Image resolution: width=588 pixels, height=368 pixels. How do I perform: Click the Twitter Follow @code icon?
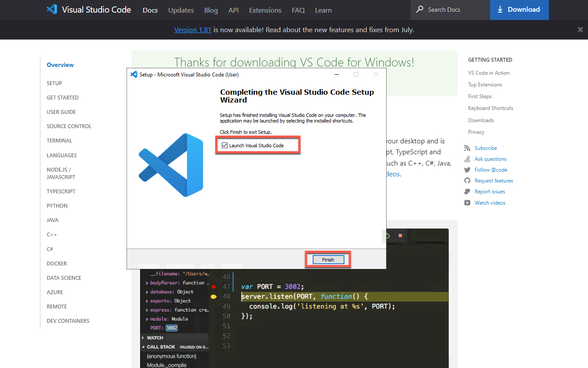click(467, 170)
